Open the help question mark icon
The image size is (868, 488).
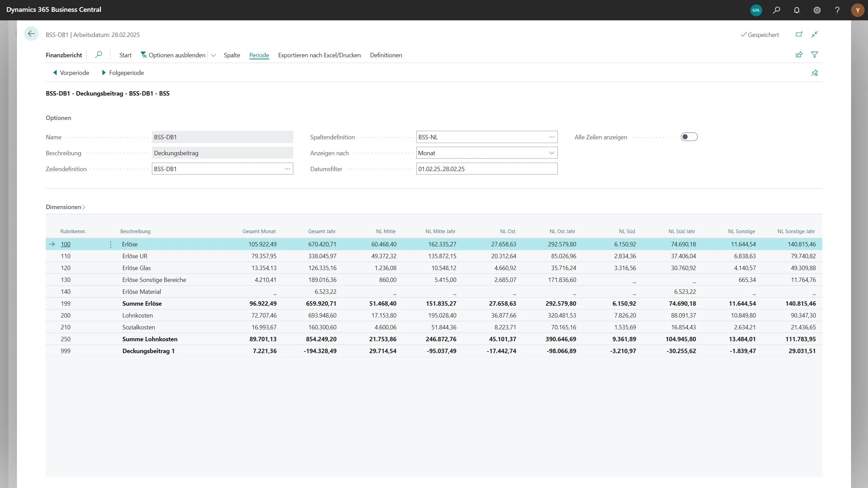pyautogui.click(x=837, y=10)
